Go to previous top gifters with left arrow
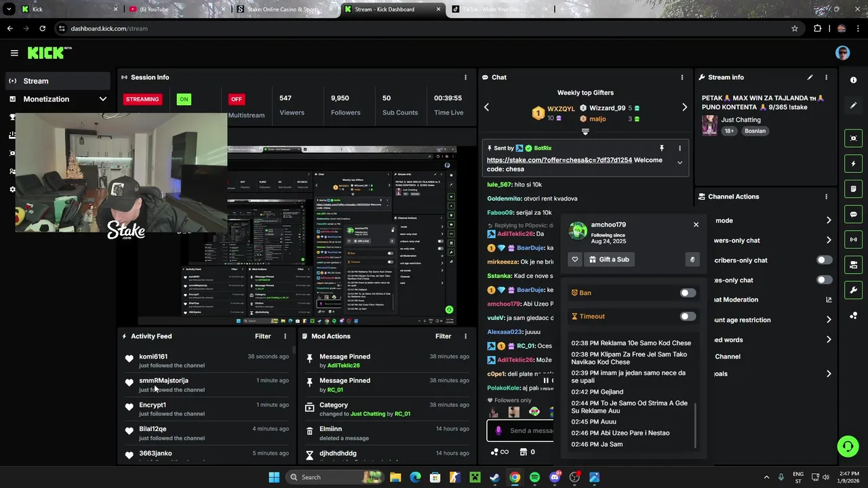 click(x=486, y=107)
